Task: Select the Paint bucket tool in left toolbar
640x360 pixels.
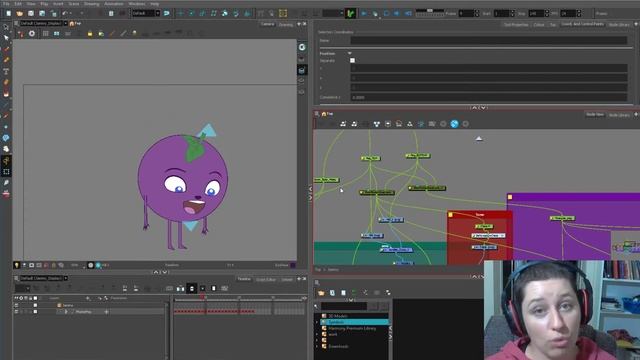Action: coord(6,94)
